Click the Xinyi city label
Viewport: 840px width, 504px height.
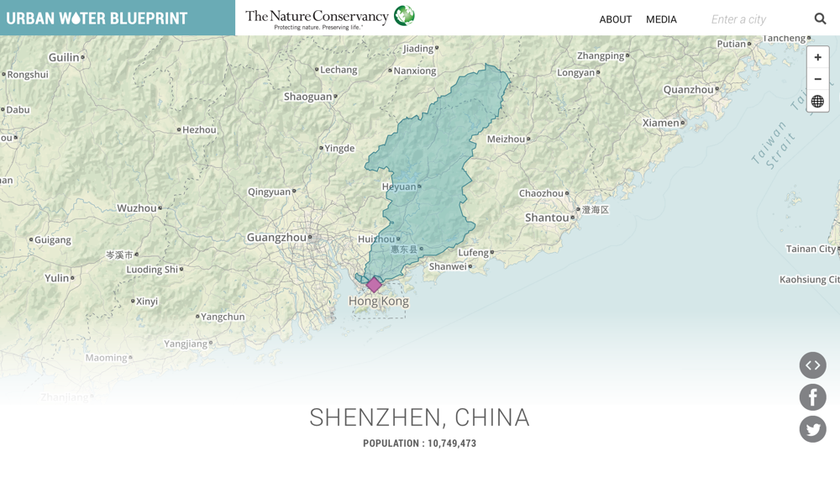click(147, 301)
